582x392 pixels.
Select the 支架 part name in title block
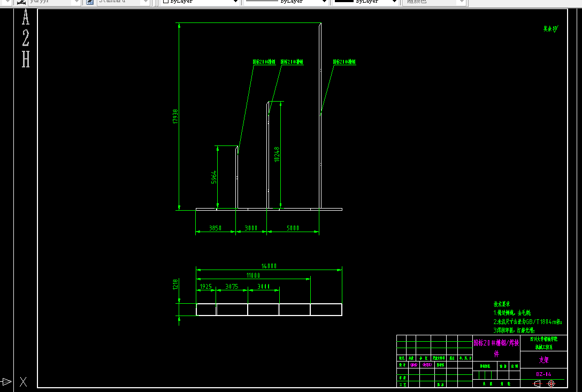tap(544, 360)
